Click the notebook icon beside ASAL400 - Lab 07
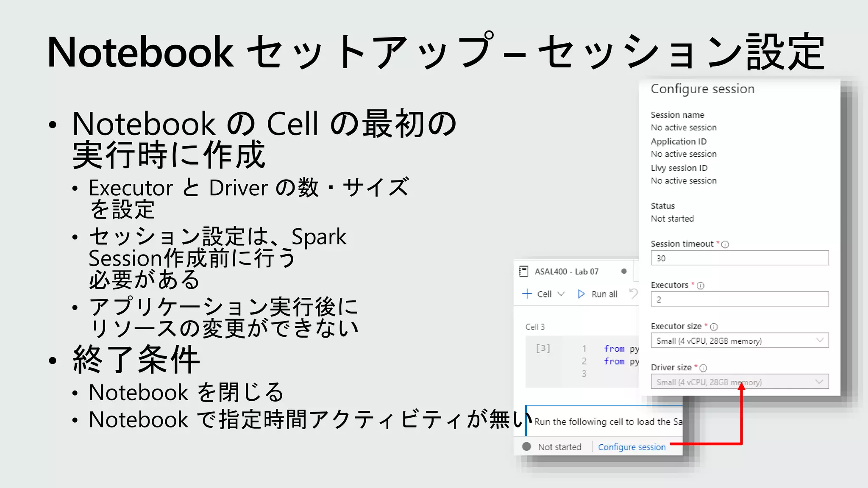This screenshot has height=488, width=868. (x=524, y=272)
